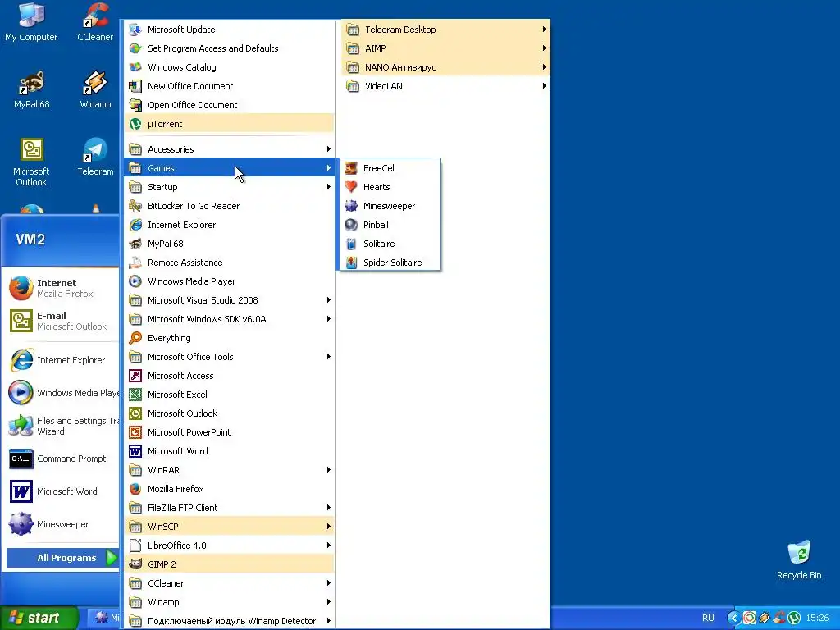840x630 pixels.
Task: Click the RU language indicator
Action: pyautogui.click(x=708, y=618)
